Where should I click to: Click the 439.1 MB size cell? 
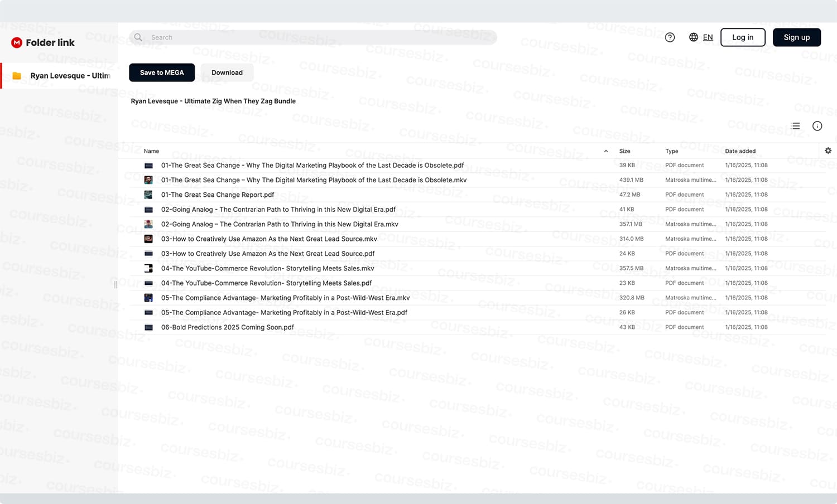tap(631, 180)
